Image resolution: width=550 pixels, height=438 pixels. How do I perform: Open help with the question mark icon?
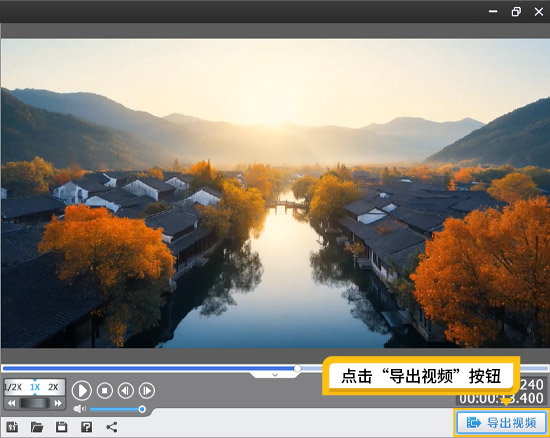pyautogui.click(x=86, y=427)
